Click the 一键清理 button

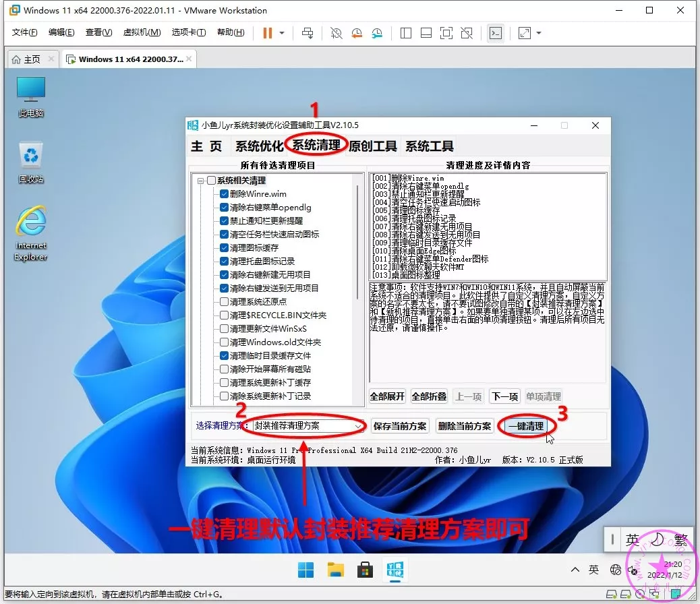click(x=525, y=426)
